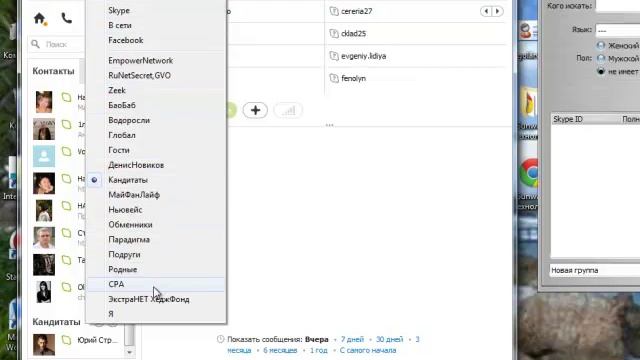Viewport: 640px width, 360px height.
Task: Click the left arrow next to cereria27
Action: pyautogui.click(x=486, y=11)
